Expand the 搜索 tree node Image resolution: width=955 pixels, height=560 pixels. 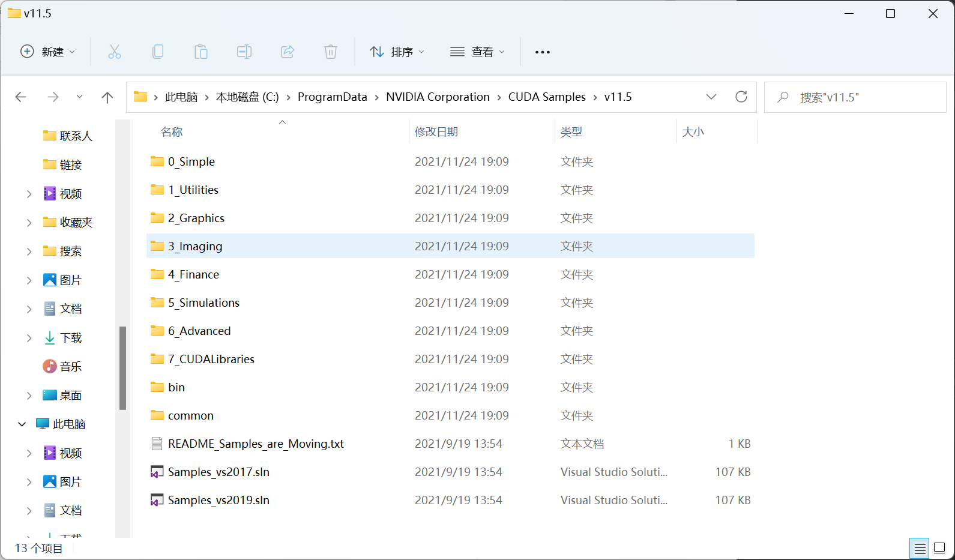point(29,251)
